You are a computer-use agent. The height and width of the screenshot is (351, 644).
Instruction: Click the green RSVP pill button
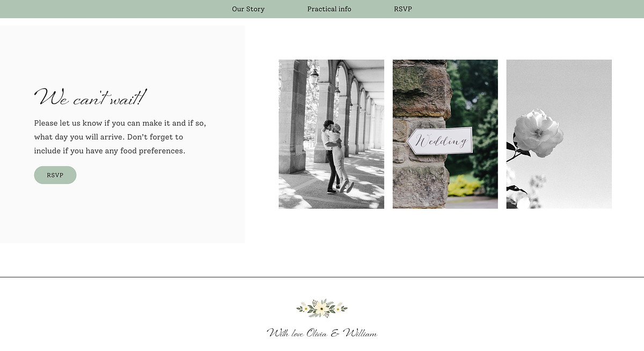tap(55, 175)
